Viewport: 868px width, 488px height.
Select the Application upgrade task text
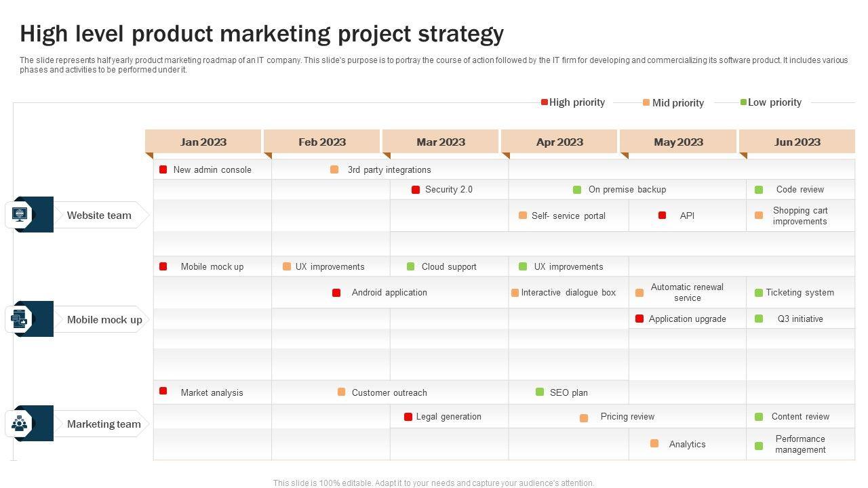click(687, 319)
